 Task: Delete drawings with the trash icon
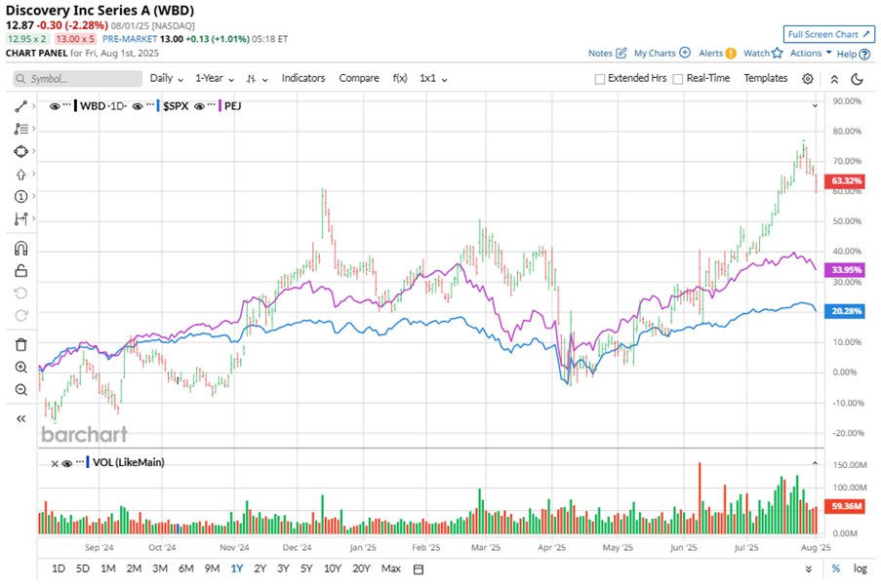coord(20,345)
